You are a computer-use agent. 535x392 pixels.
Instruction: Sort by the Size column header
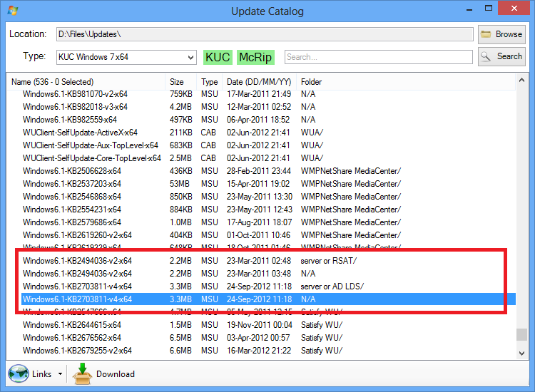pos(181,82)
